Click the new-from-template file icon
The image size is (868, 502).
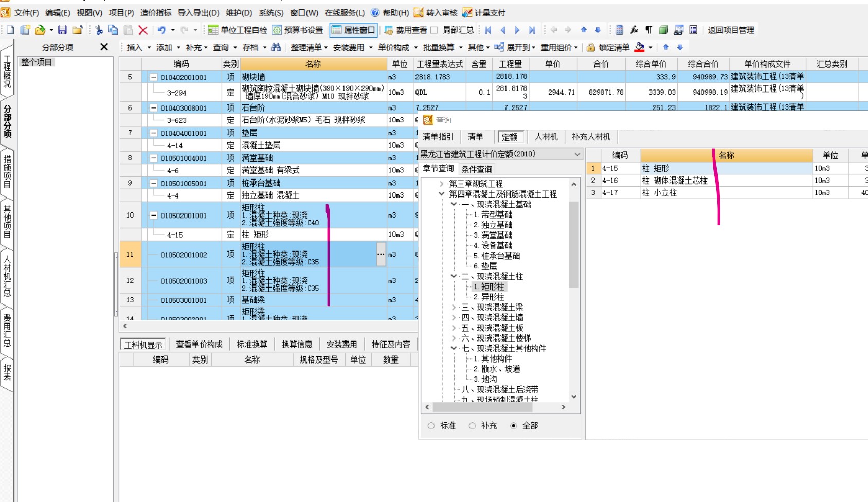[x=25, y=30]
